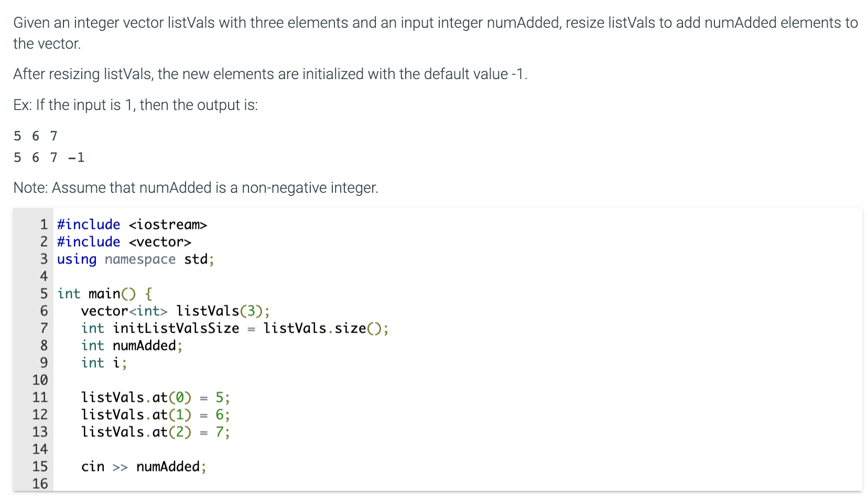
Task: Click 'listVals.at(2) = 7;' statement
Action: [155, 432]
